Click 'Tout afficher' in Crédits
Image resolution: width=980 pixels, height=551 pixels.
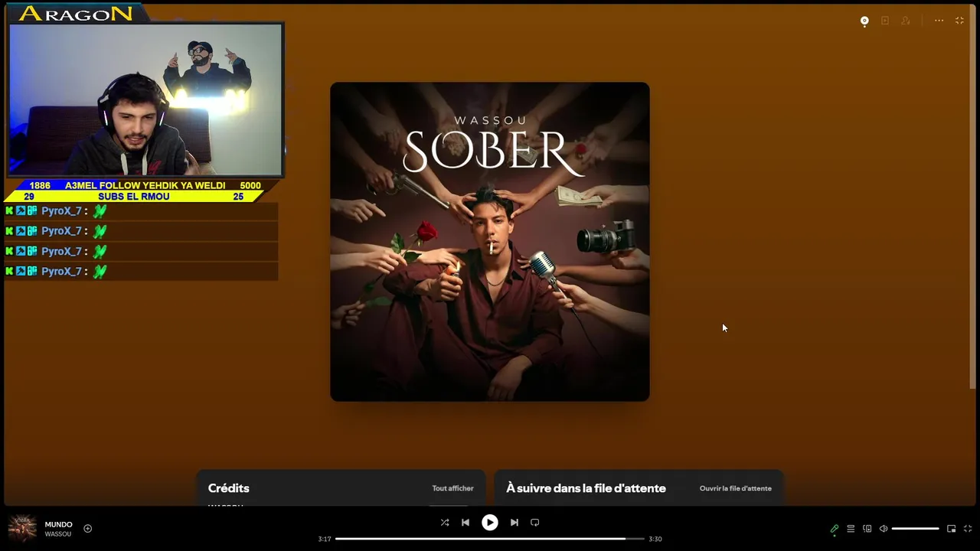[452, 488]
